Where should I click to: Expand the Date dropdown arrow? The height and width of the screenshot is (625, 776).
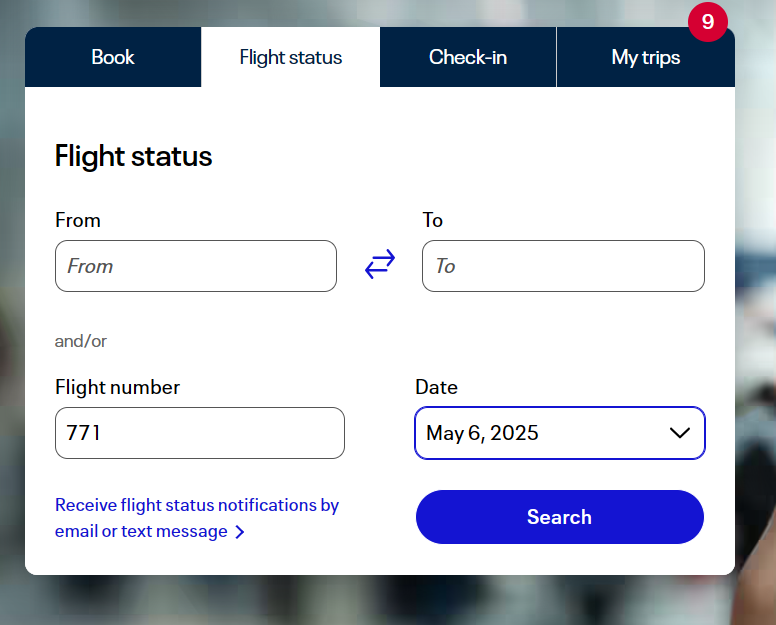[679, 433]
